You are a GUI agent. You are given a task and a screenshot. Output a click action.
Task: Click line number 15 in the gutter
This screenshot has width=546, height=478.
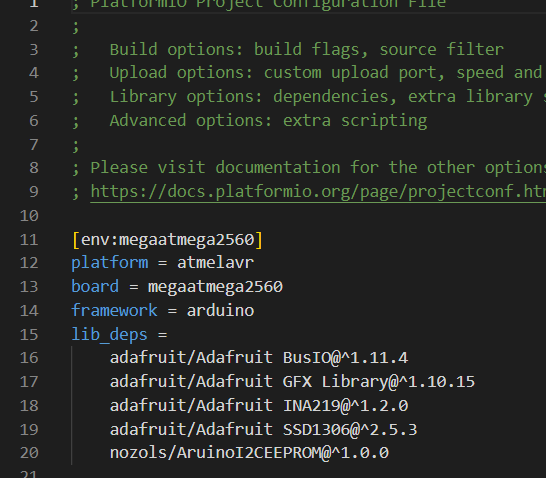(29, 335)
